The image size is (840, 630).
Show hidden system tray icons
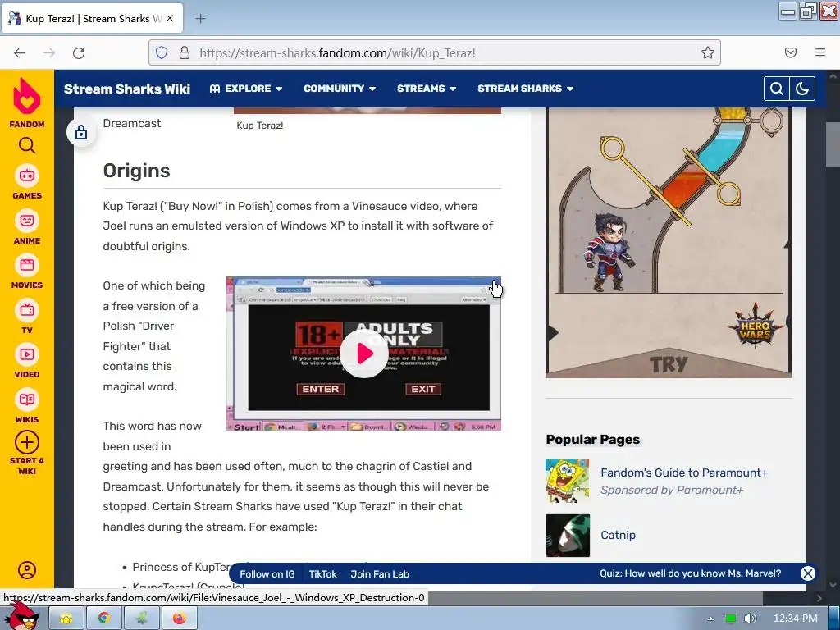click(710, 619)
